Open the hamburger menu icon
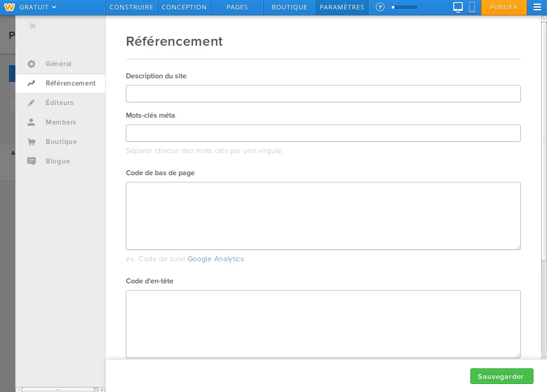Viewport: 547px width, 392px height. (x=537, y=7)
